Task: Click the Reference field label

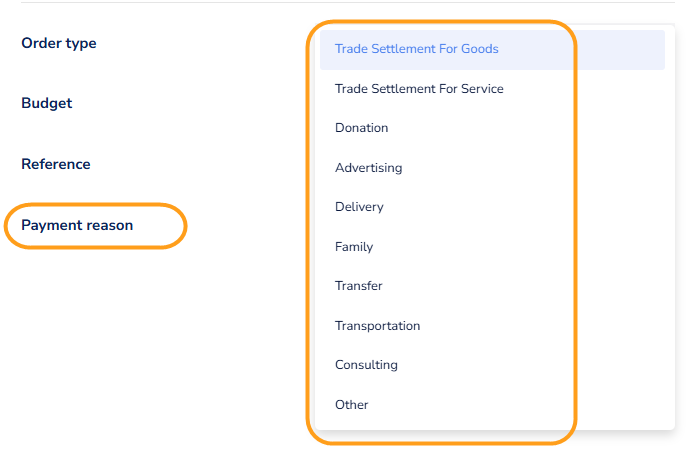Action: 56,164
